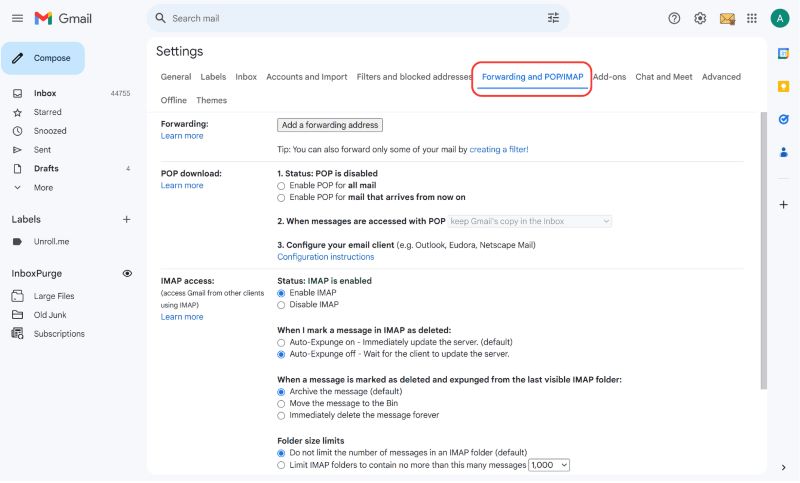
Task: Select Disable IMAP radio button
Action: (x=281, y=305)
